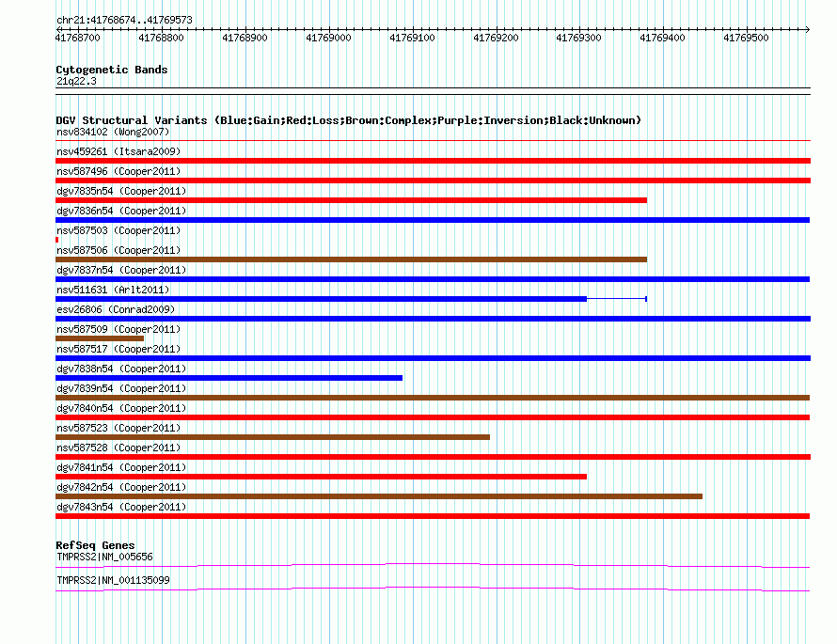The width and height of the screenshot is (837, 644).
Task: Select the blue bar for esv26806
Action: coord(433,319)
